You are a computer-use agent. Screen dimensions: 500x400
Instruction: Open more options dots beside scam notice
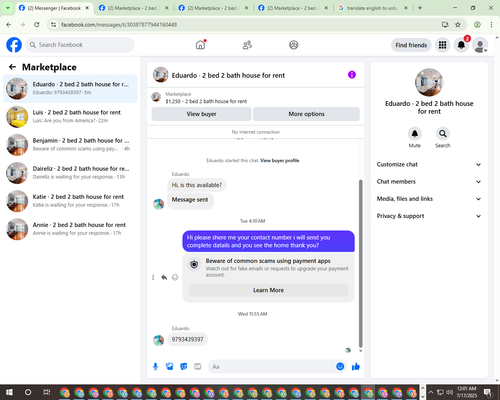[153, 277]
